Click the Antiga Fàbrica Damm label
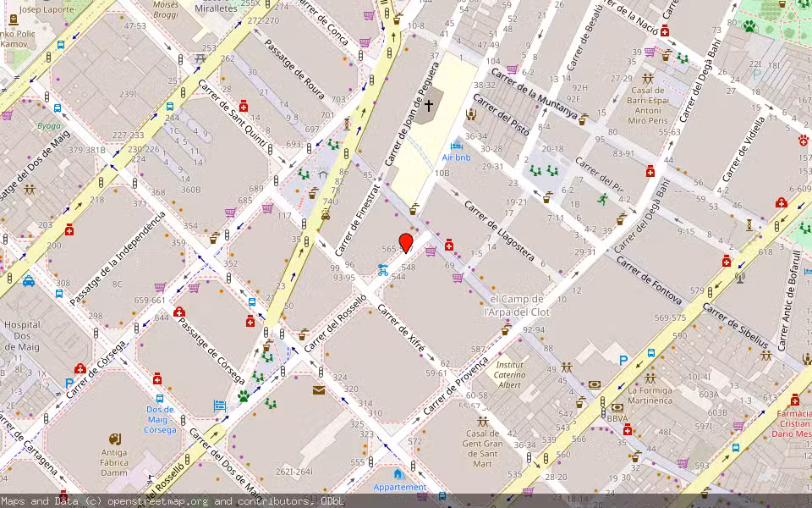The image size is (812, 508). pos(114,462)
